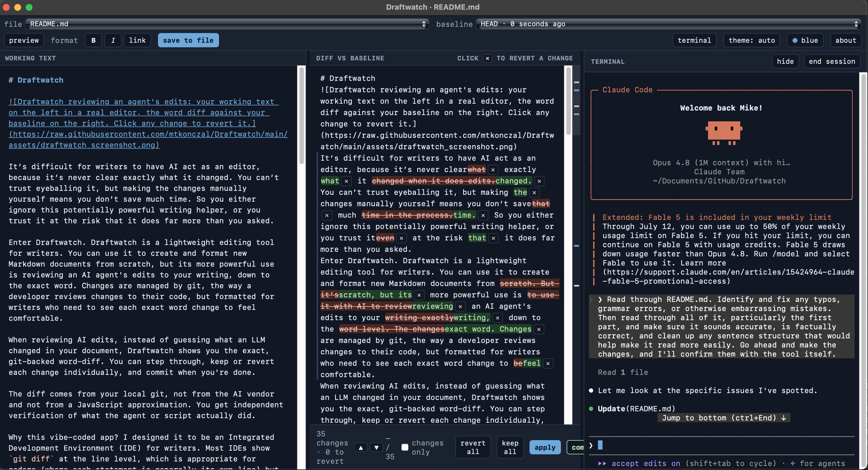Click the 'accept edits on' status line
The image size is (868, 470).
[646, 464]
